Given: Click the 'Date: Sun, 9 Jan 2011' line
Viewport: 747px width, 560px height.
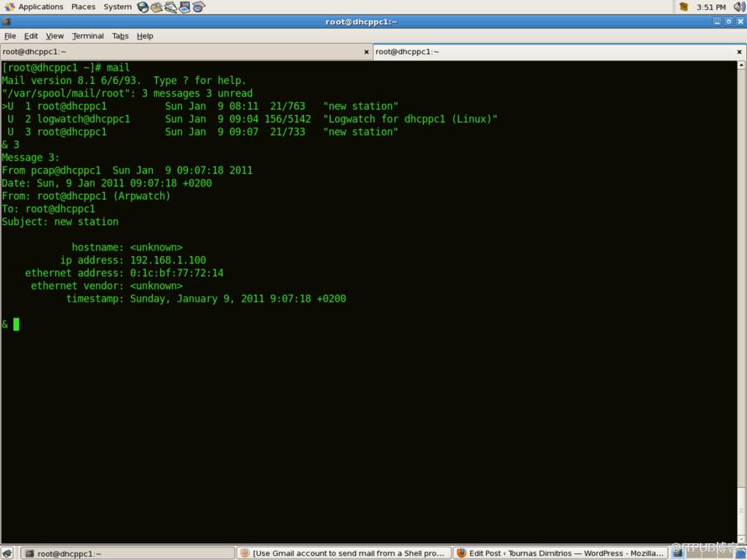Looking at the screenshot, I should 107,183.
